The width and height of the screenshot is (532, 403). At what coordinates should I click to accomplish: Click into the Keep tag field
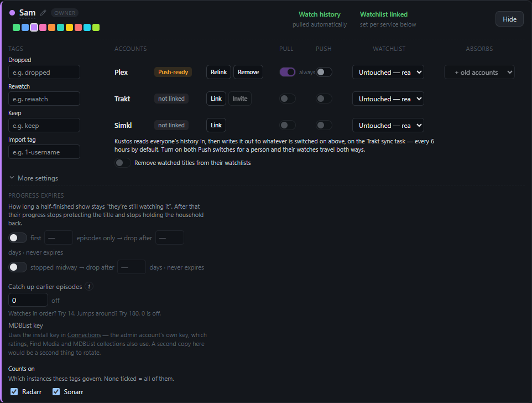pos(44,125)
